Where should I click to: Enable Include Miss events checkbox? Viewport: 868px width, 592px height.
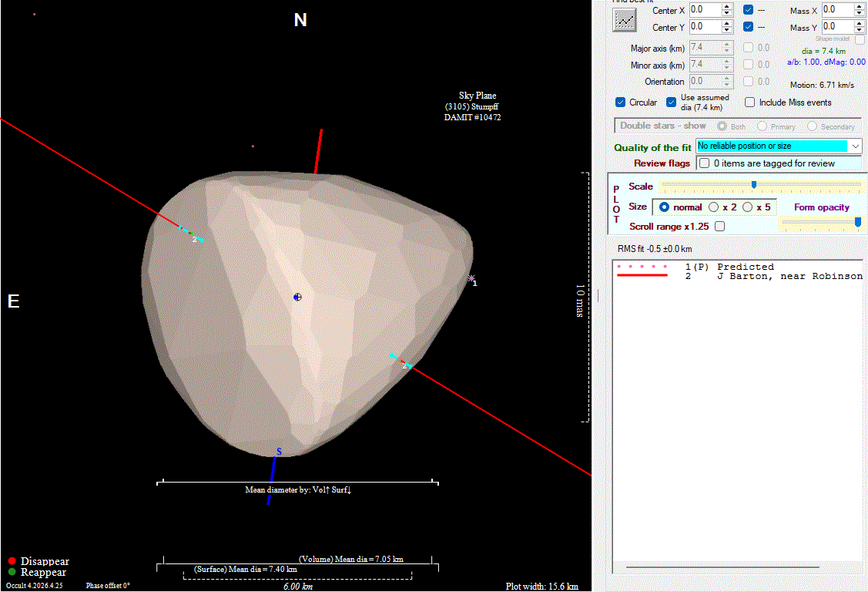(749, 103)
